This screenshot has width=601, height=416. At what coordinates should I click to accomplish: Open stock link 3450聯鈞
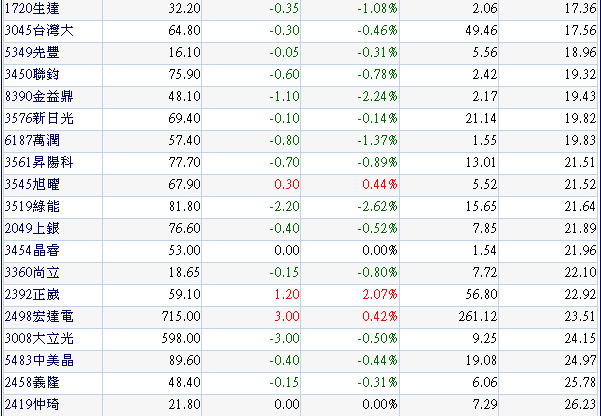pyautogui.click(x=32, y=74)
